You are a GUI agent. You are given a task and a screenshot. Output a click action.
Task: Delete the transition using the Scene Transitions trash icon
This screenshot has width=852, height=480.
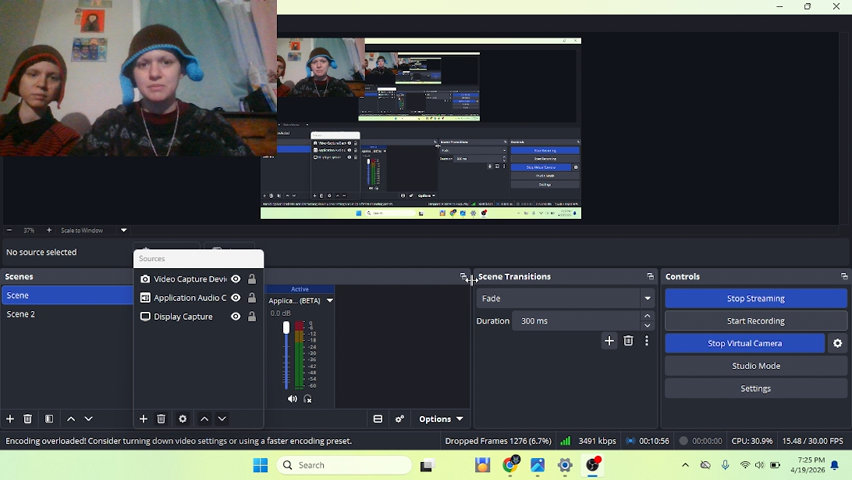628,340
